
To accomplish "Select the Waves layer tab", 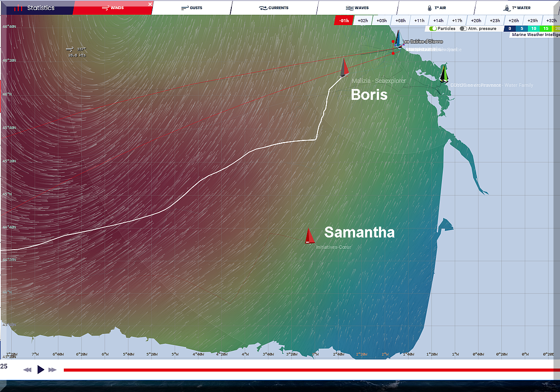I will (x=357, y=8).
